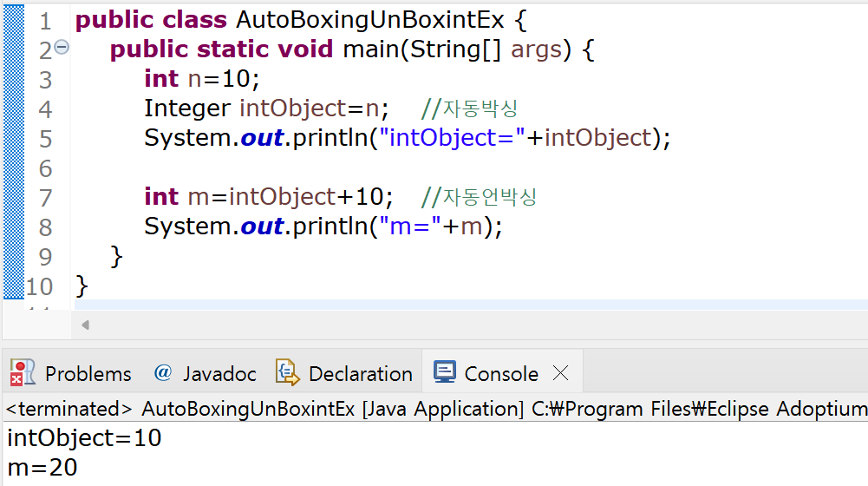Close the Console view

coord(561,373)
